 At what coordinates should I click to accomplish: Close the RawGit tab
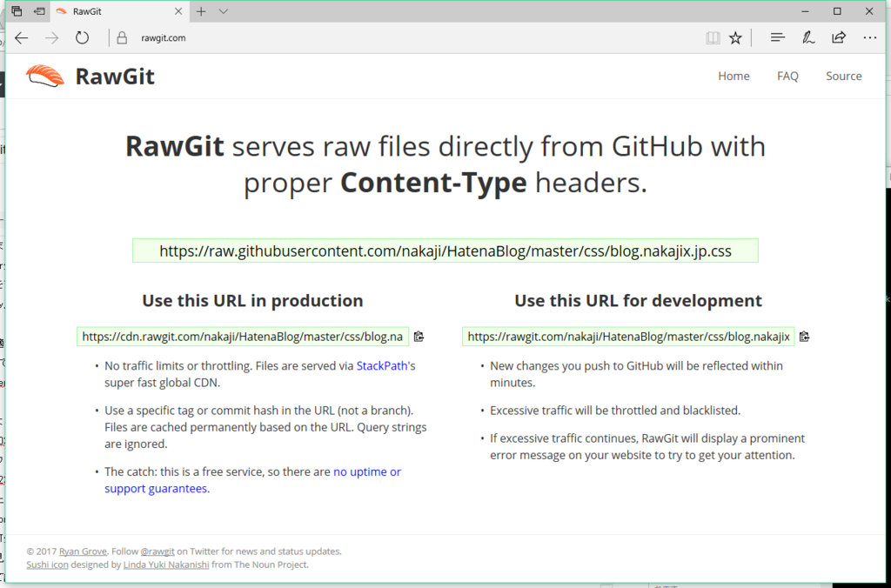178,11
